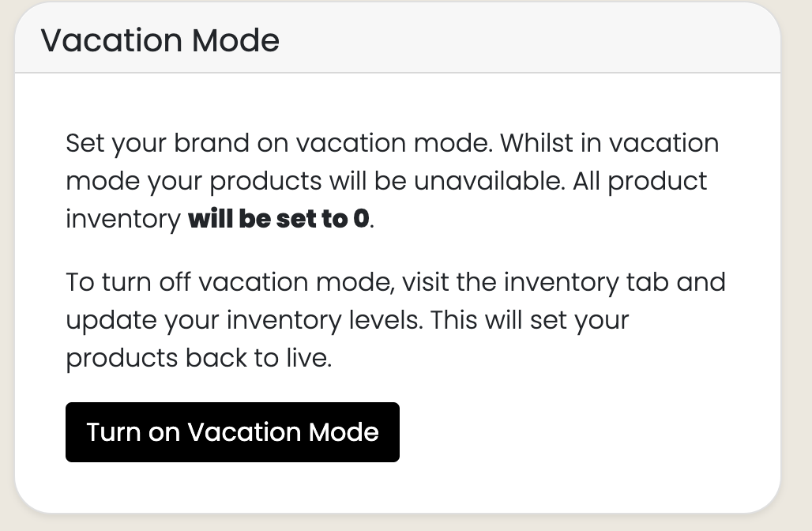Screen dimensions: 812x531
Task: Click the word 'unavailable' in the description
Action: 487,181
